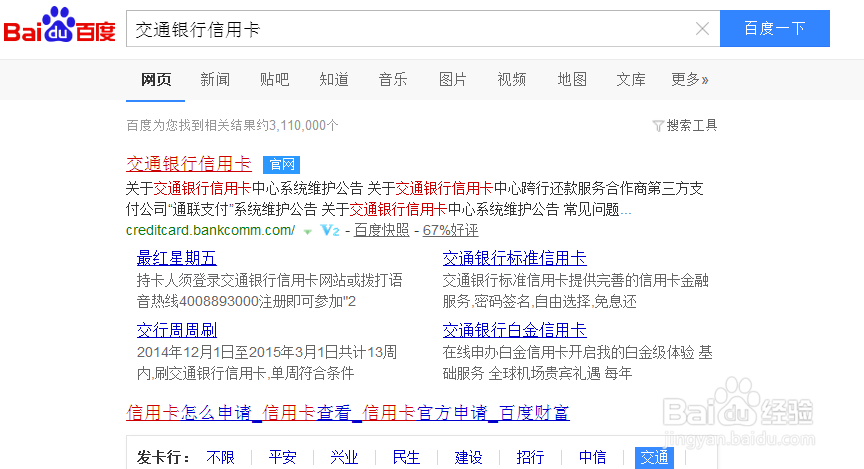Open the 贴吧 tab
Viewport: 864px width, 469px height.
(x=274, y=80)
